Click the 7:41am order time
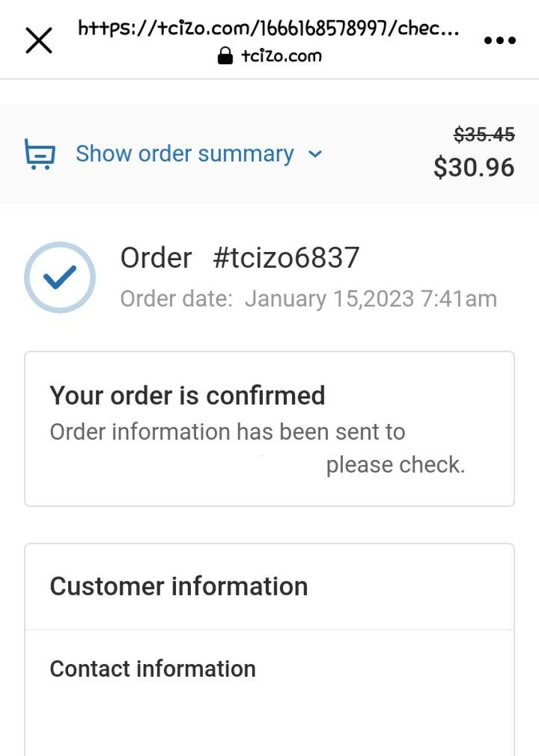 (x=459, y=299)
